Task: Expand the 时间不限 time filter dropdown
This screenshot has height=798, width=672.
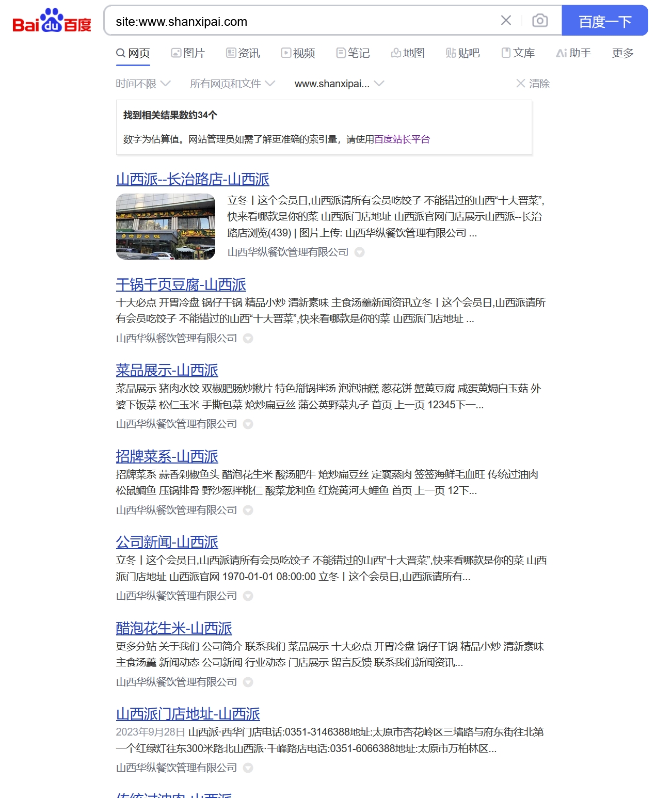Action: coord(166,84)
